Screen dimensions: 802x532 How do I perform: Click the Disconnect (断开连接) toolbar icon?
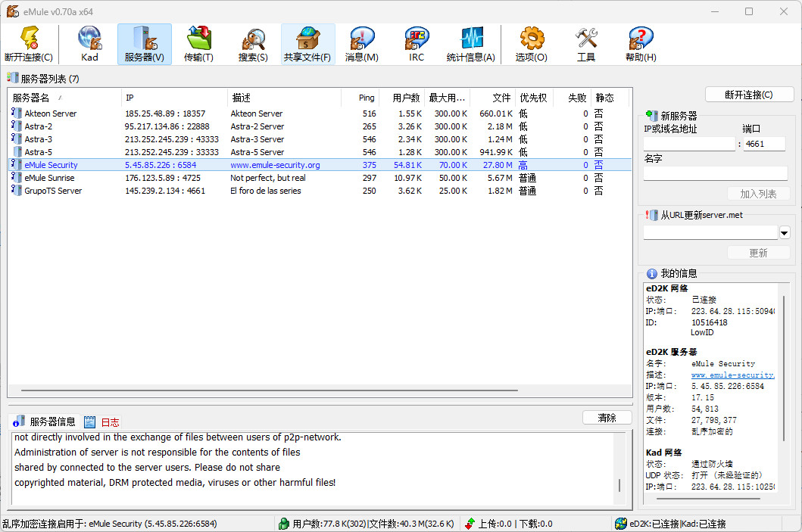pos(29,44)
